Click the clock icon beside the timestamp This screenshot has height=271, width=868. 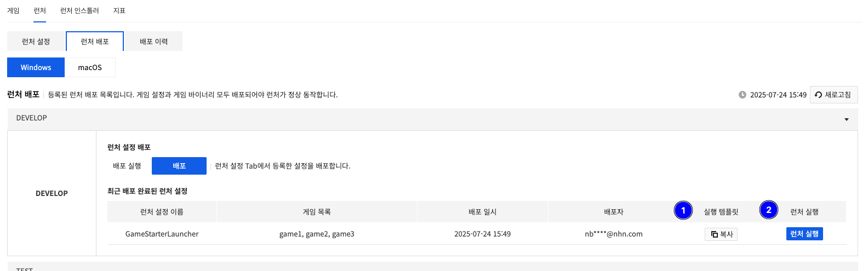(743, 95)
